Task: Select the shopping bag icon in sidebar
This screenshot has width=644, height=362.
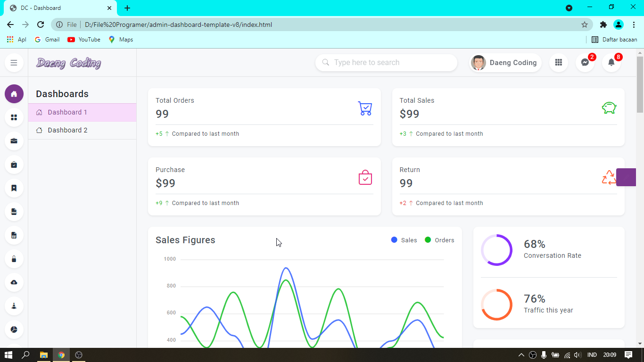Action: [14, 165]
